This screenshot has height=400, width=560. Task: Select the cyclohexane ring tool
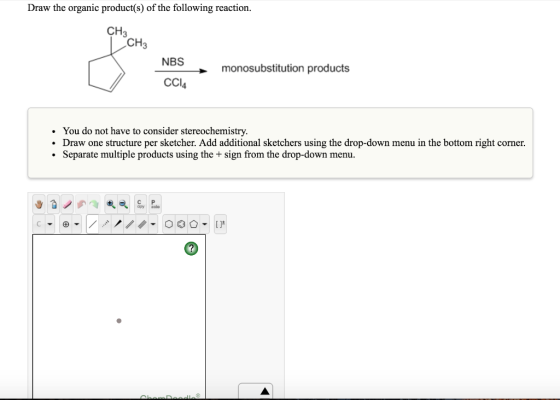click(x=169, y=224)
